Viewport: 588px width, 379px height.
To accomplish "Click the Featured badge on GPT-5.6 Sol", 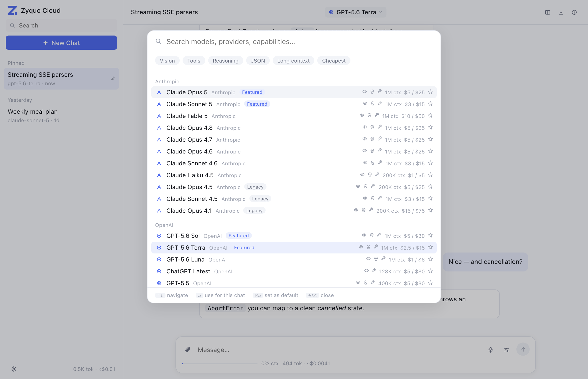I will (x=239, y=236).
